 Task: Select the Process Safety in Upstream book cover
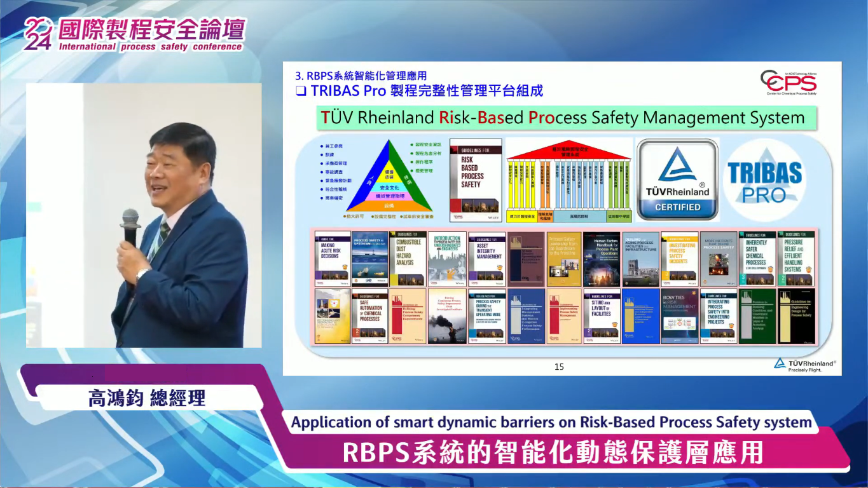[370, 259]
